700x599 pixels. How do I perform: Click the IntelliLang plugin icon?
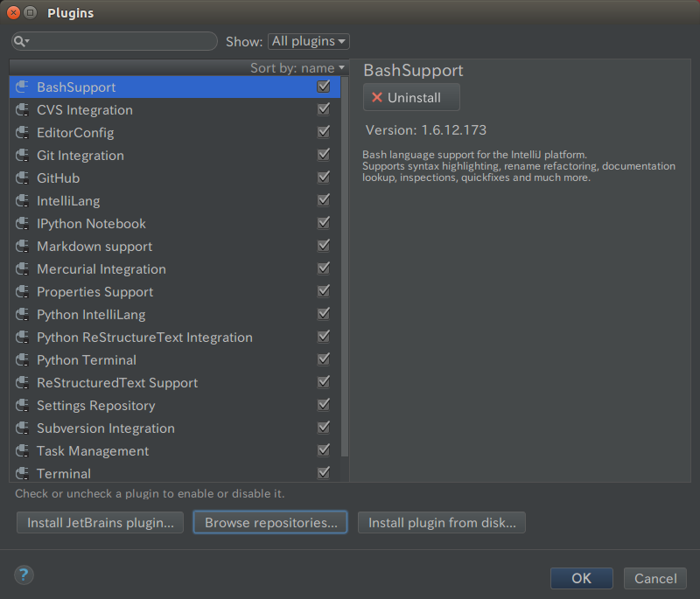(x=23, y=201)
